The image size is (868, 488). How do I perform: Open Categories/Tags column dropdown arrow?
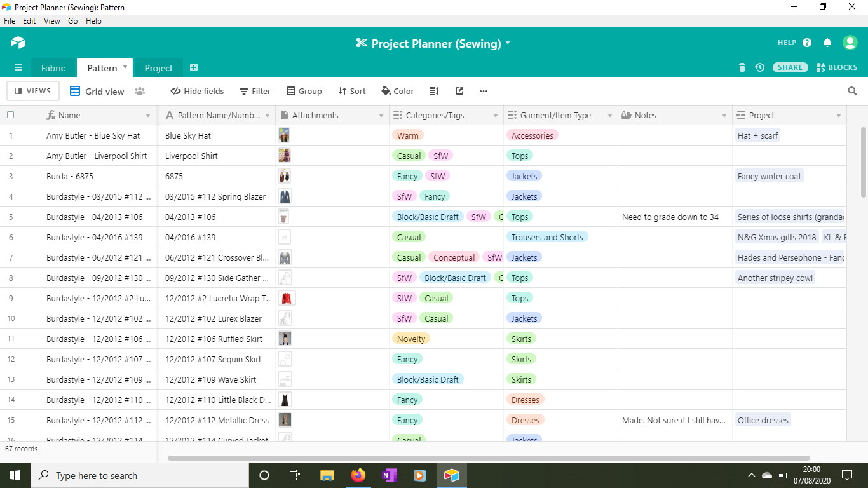(x=496, y=116)
